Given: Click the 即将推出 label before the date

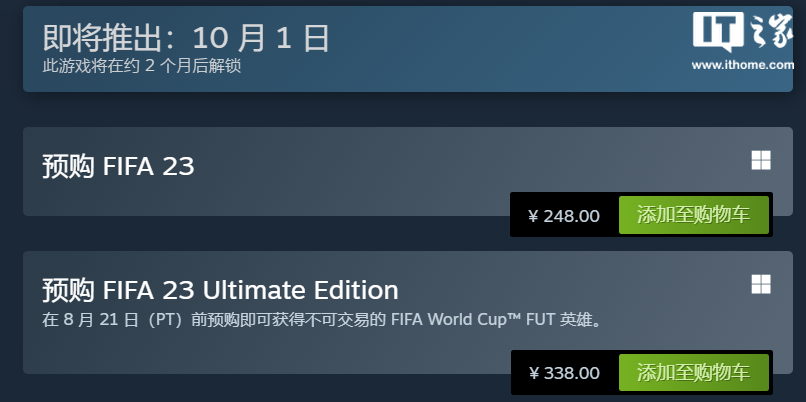Looking at the screenshot, I should click(100, 38).
